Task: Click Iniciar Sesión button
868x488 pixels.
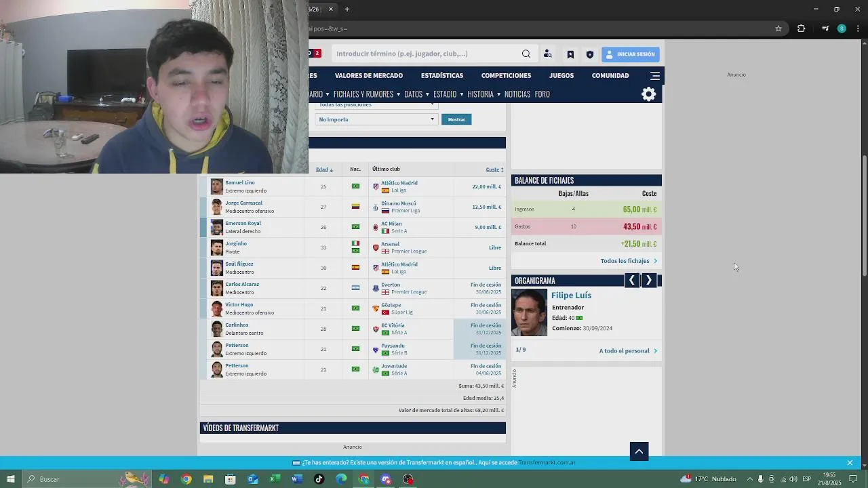Action: [x=631, y=54]
